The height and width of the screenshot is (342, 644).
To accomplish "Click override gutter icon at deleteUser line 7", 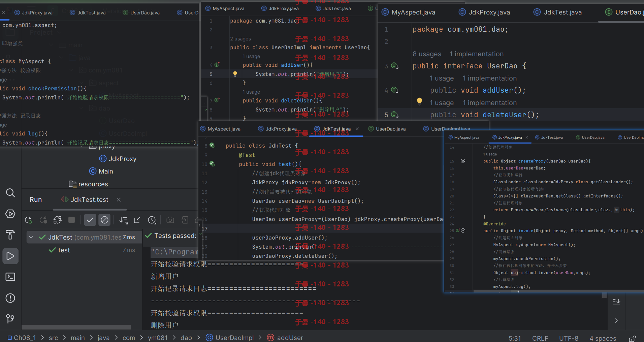I will (x=217, y=100).
